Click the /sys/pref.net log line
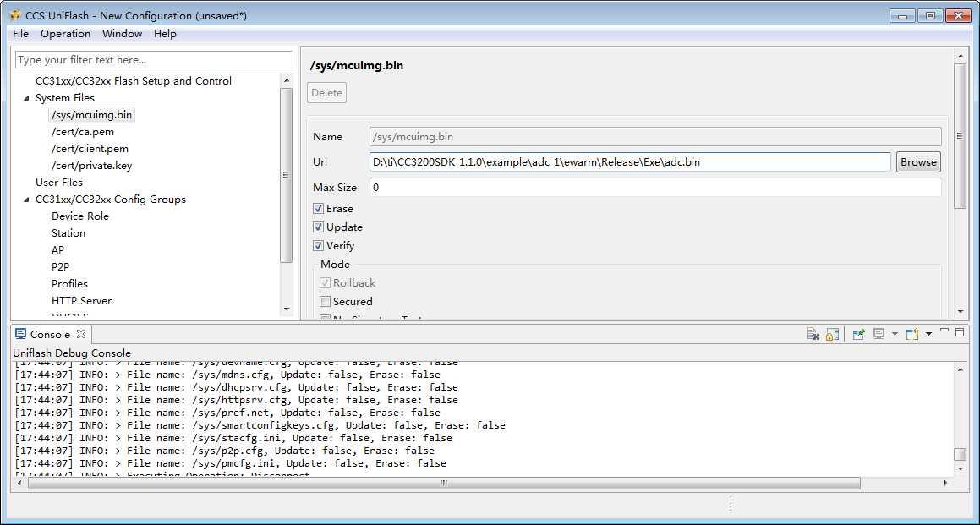980x525 pixels. 227,413
